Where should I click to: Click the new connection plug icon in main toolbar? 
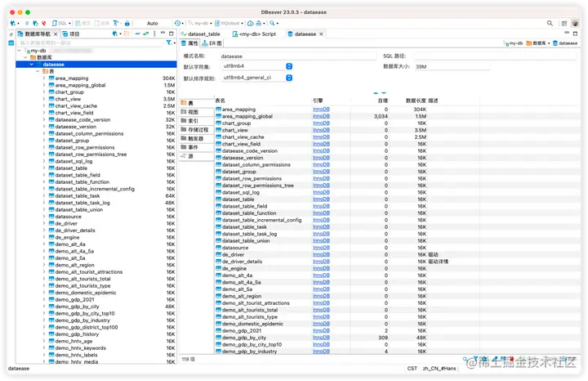13,23
